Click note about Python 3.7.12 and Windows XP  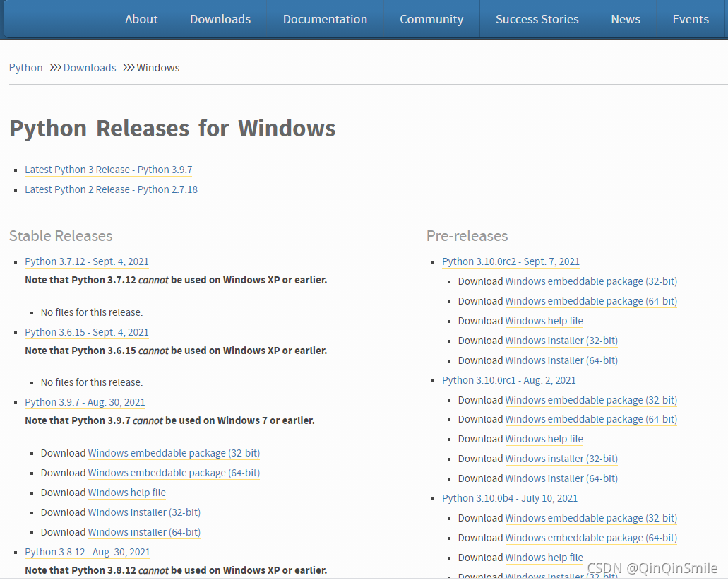pos(176,280)
